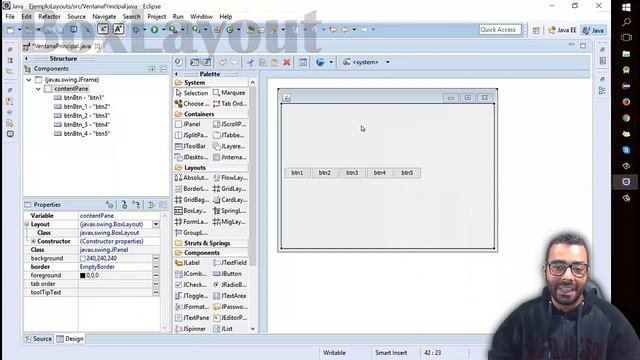Select the JPanel container in Palette
This screenshot has height=360, width=640.
click(188, 124)
